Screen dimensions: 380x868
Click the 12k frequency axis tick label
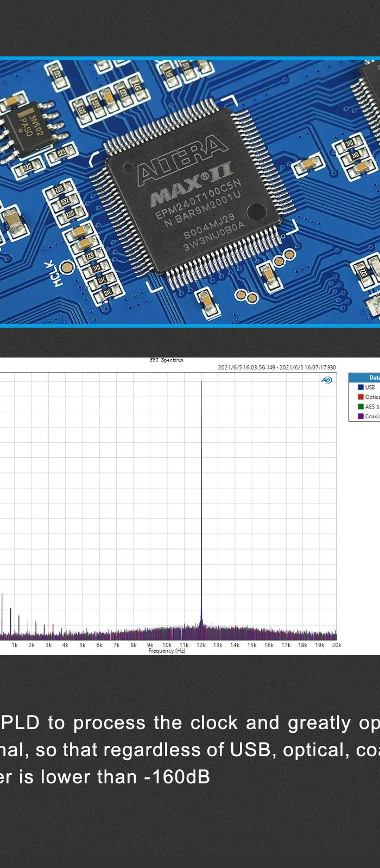point(201,645)
